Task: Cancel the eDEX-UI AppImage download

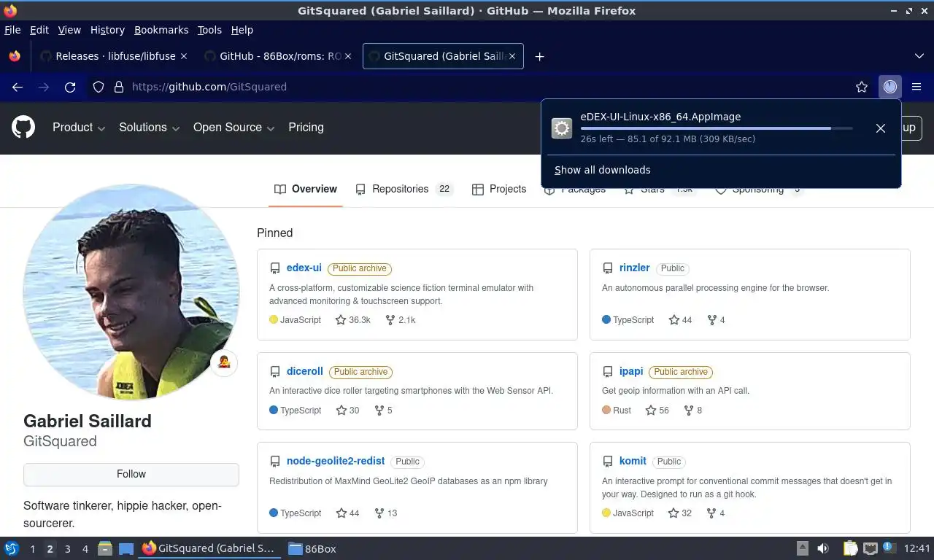Action: pos(881,128)
